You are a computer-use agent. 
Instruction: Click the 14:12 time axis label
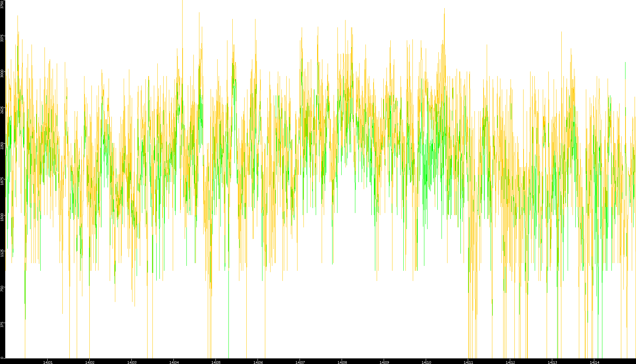[x=510, y=362]
